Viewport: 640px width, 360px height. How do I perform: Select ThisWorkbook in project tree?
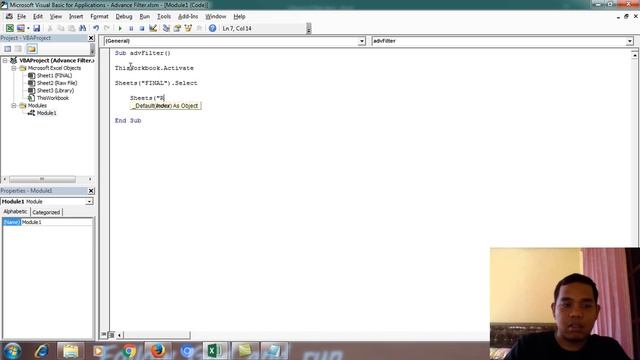53,98
